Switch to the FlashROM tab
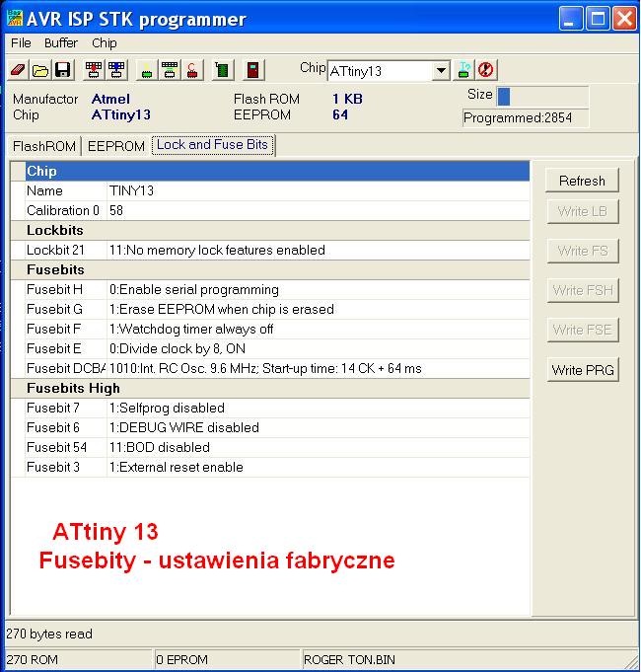Viewport: 641px width, 672px height. pos(44,146)
